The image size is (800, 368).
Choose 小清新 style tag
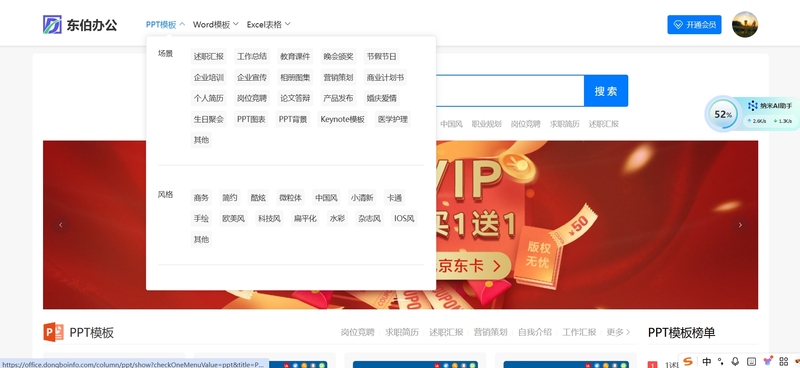pyautogui.click(x=362, y=198)
